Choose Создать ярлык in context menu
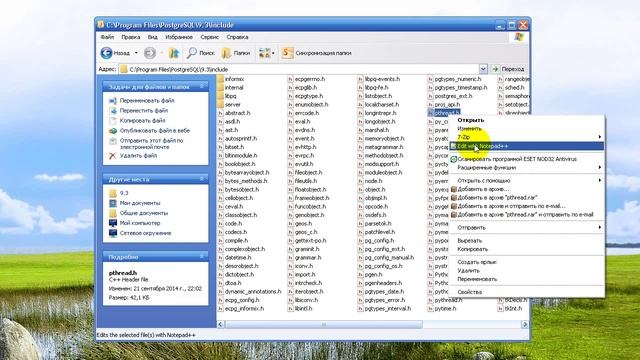640x360 pixels. (x=526, y=262)
